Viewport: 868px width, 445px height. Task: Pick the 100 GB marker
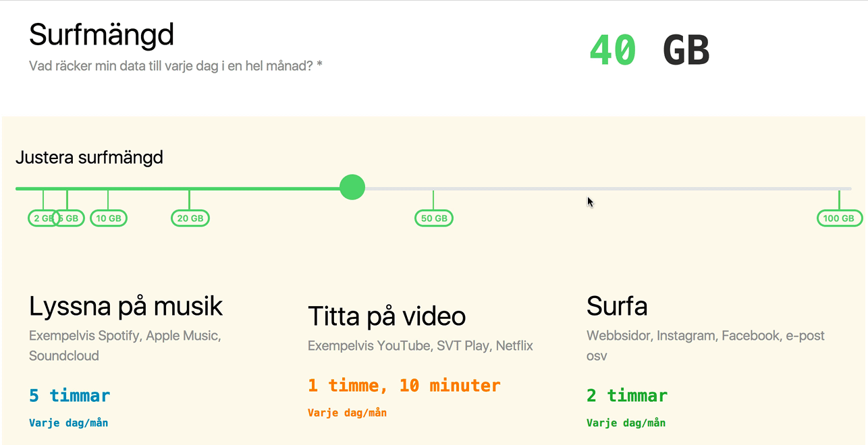[839, 218]
